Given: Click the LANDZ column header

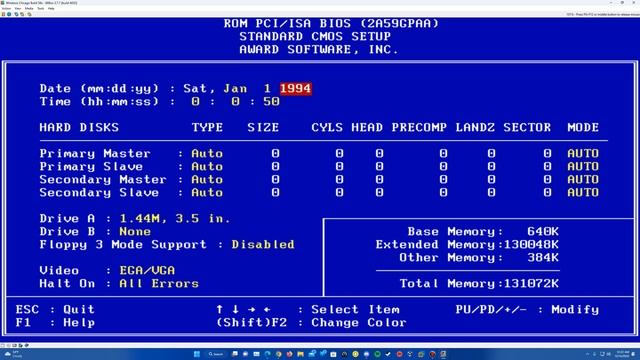Looking at the screenshot, I should point(475,127).
